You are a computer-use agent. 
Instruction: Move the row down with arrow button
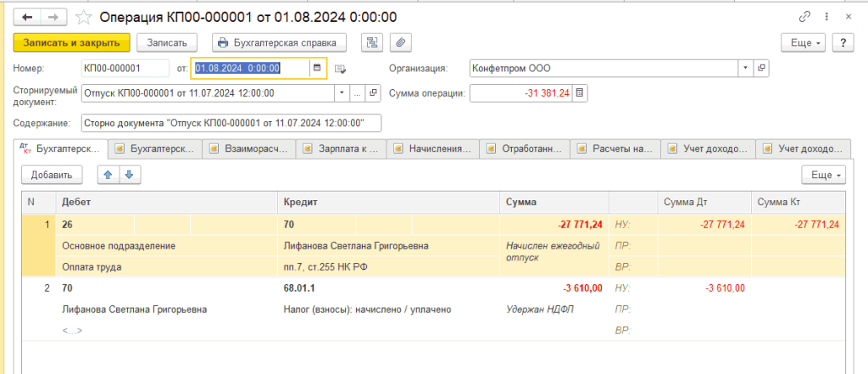tap(128, 175)
